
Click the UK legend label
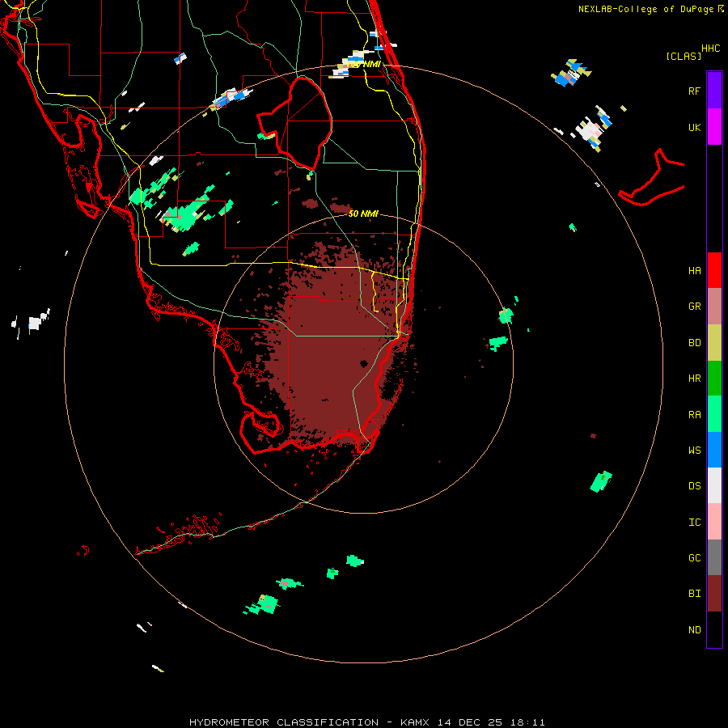pos(694,127)
